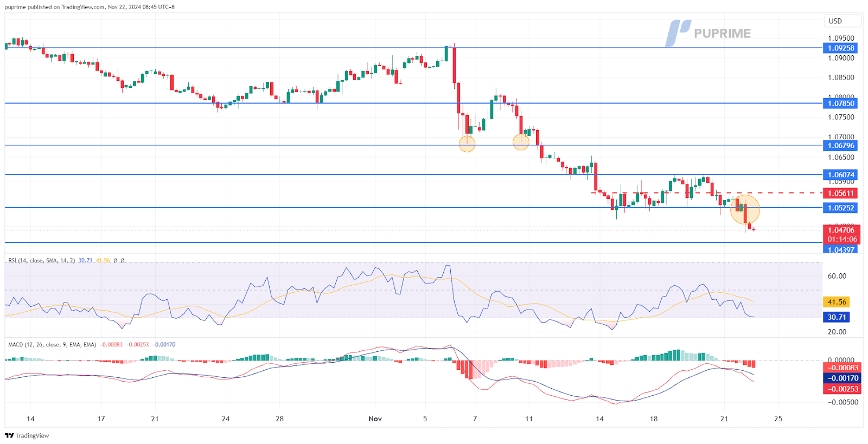The height and width of the screenshot is (444, 868).
Task: Click date 17 on the time axis
Action: (x=101, y=419)
